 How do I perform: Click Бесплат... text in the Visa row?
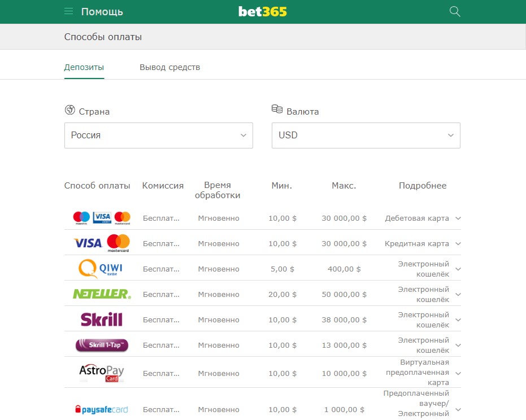click(163, 243)
